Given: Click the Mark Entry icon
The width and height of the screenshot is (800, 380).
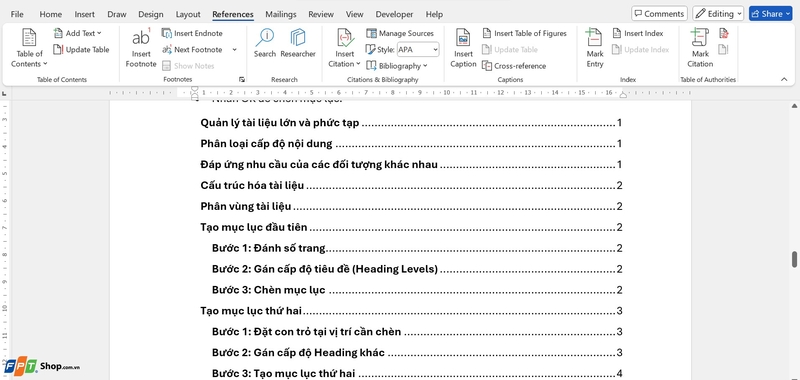Looking at the screenshot, I should (x=594, y=38).
